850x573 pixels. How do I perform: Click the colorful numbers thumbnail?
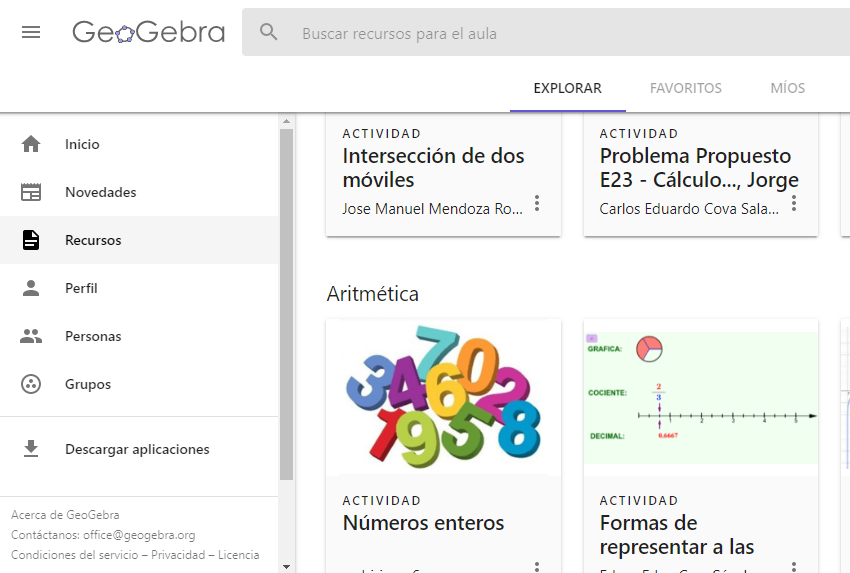(443, 397)
